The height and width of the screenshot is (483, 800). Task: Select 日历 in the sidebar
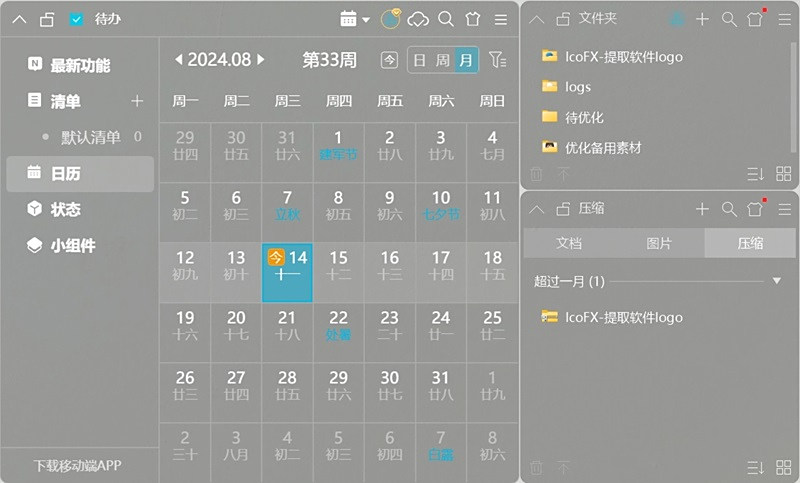click(80, 173)
